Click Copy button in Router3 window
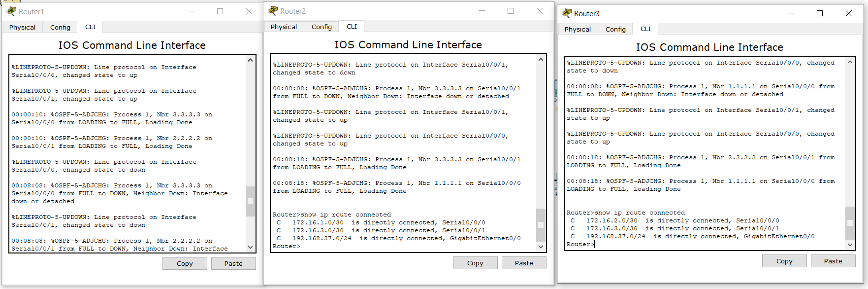This screenshot has height=289, width=868. [x=784, y=261]
